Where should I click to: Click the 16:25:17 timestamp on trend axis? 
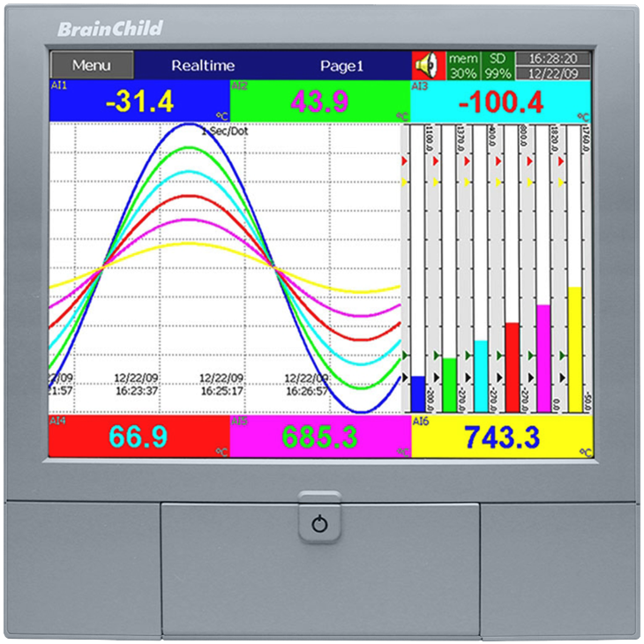(223, 389)
